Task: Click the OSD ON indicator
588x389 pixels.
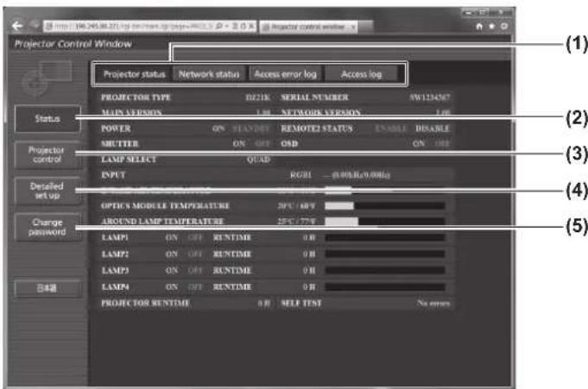Action: click(x=419, y=144)
